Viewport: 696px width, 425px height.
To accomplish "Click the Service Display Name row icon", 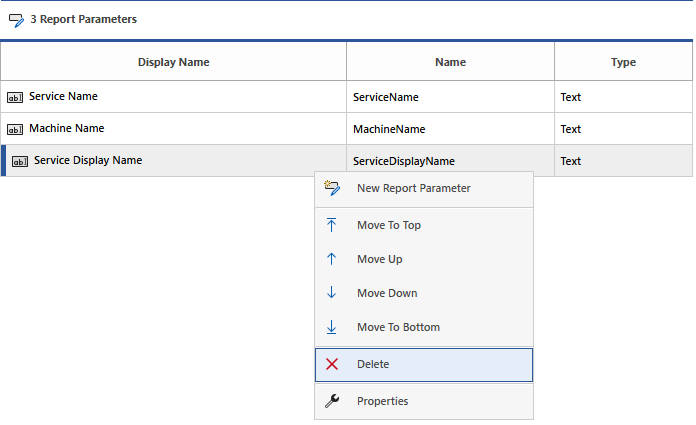I will pos(20,161).
